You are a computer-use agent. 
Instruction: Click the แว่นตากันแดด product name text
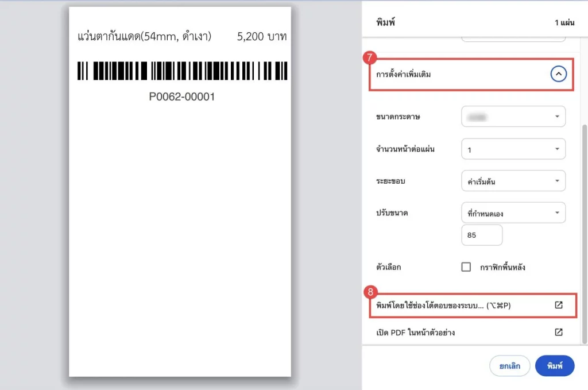(x=144, y=36)
